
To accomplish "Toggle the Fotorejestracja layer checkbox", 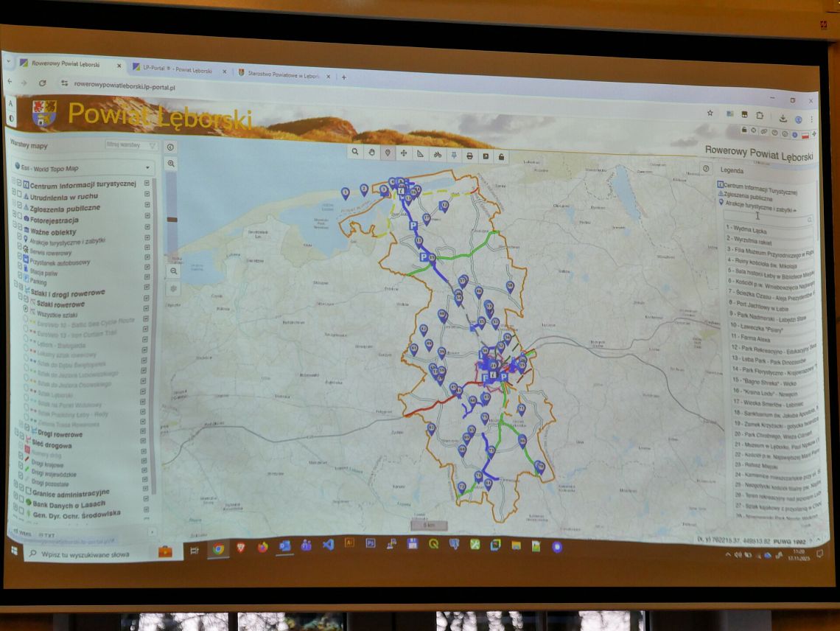I will tap(18, 220).
